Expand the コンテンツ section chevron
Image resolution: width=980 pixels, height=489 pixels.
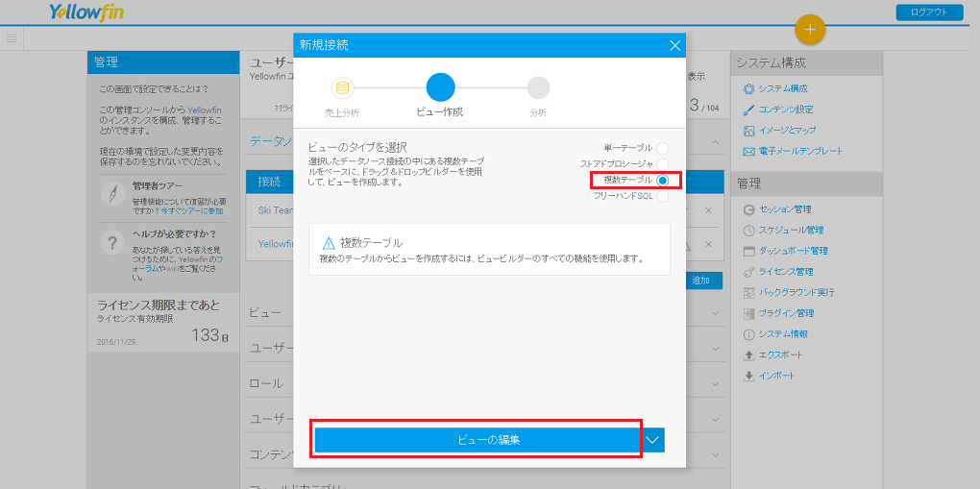(715, 454)
